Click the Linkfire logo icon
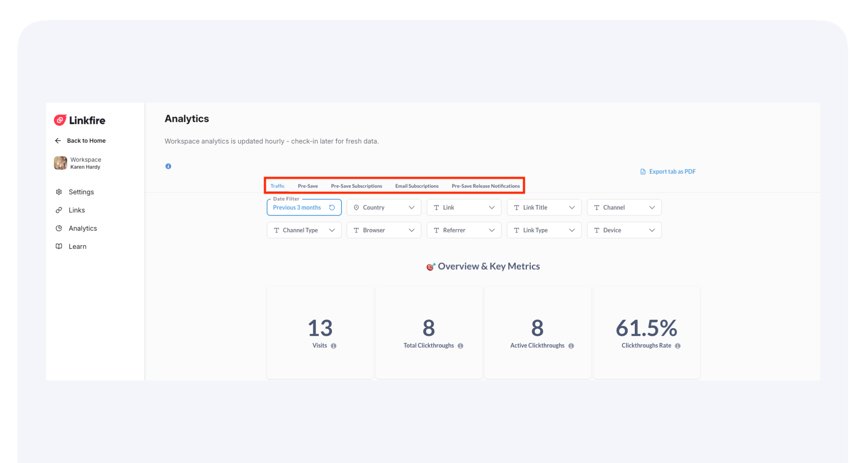 (60, 120)
